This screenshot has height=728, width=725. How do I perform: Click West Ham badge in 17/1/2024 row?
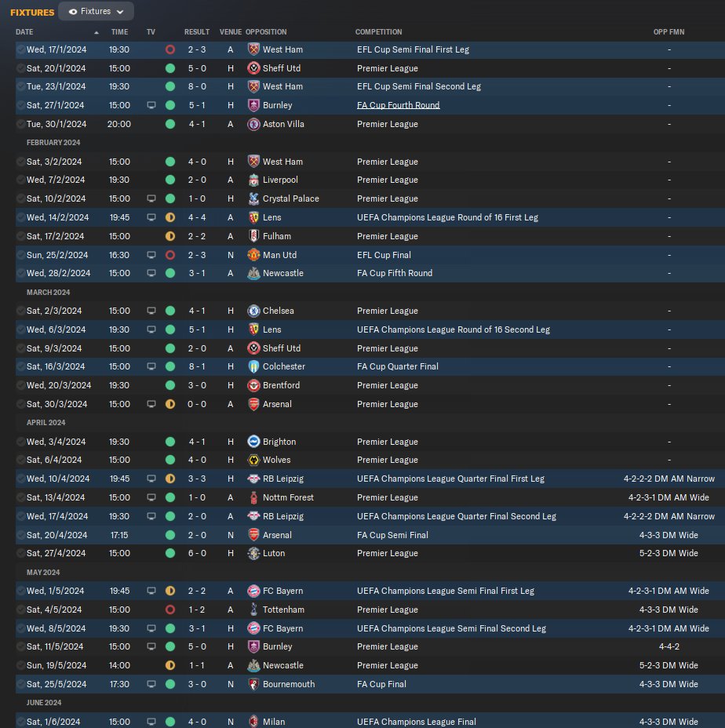point(253,49)
